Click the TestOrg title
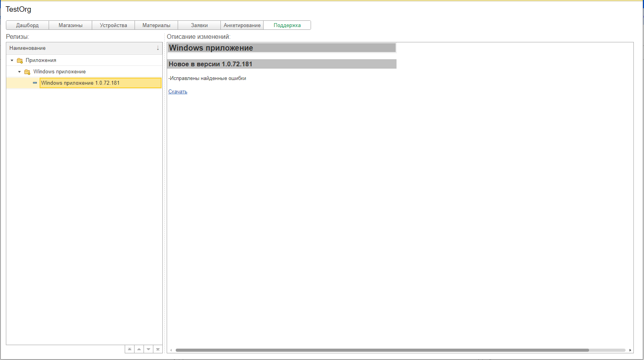The width and height of the screenshot is (644, 360). pos(18,9)
